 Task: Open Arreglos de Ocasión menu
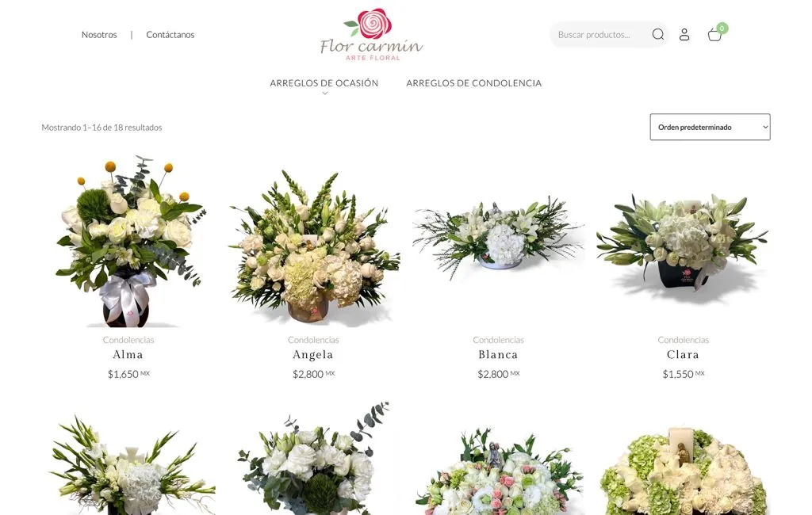coord(324,83)
